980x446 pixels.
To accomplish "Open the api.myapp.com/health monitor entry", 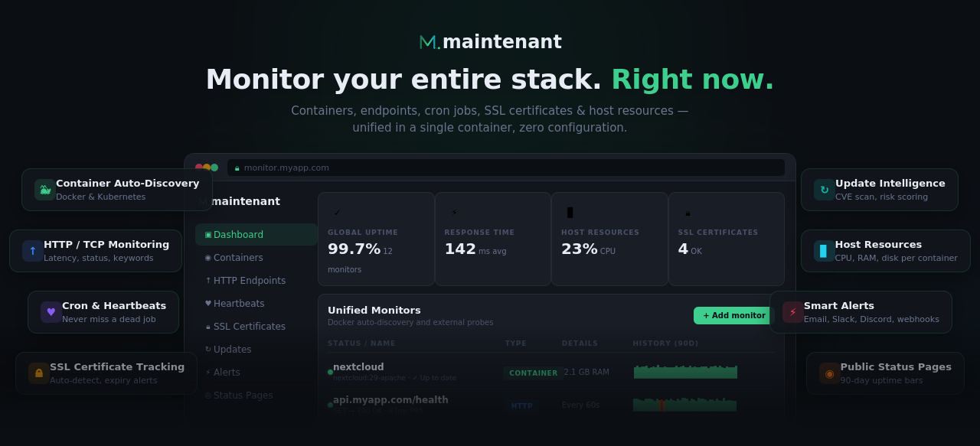I will click(390, 399).
